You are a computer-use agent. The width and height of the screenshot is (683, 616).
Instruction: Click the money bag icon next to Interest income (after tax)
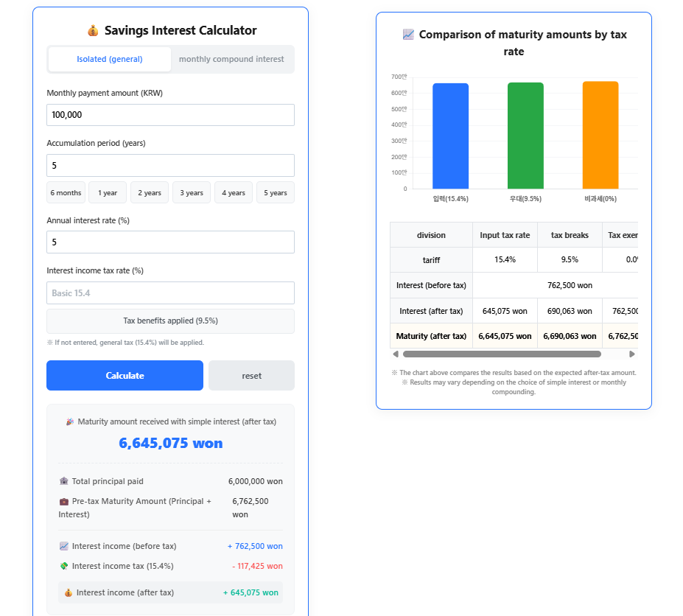69,592
